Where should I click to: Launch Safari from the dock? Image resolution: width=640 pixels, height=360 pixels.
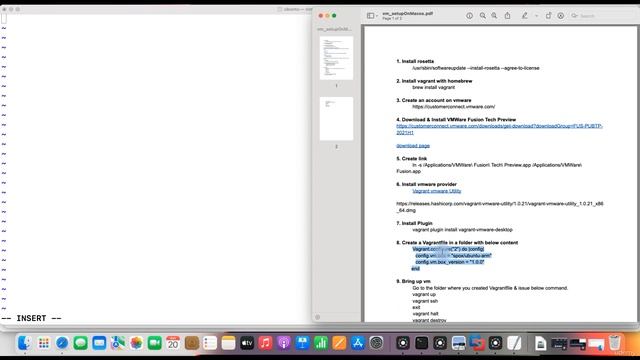click(x=62, y=343)
